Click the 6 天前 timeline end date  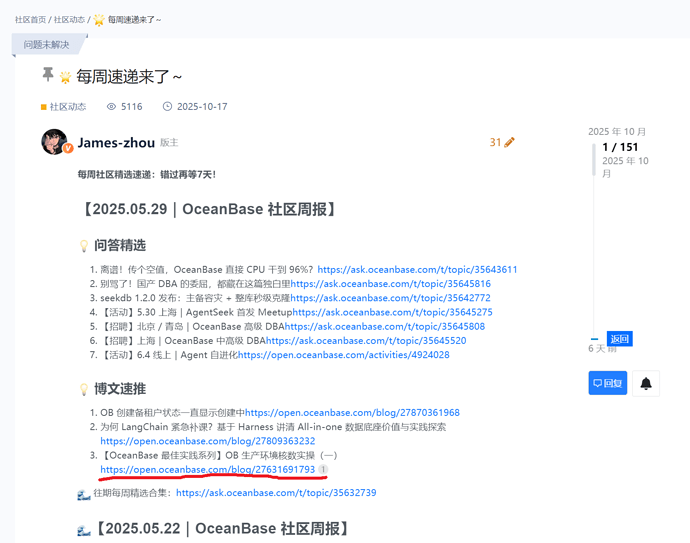coord(602,349)
